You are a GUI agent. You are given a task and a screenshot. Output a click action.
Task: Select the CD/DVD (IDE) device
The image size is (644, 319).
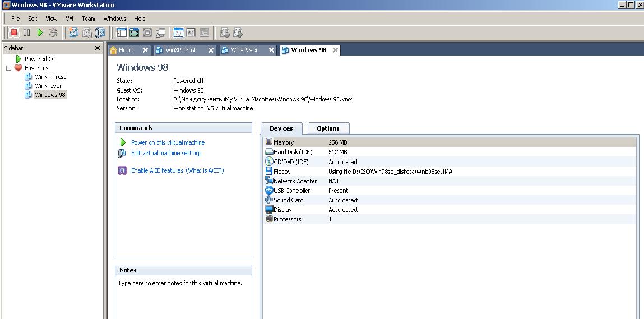coord(450,162)
